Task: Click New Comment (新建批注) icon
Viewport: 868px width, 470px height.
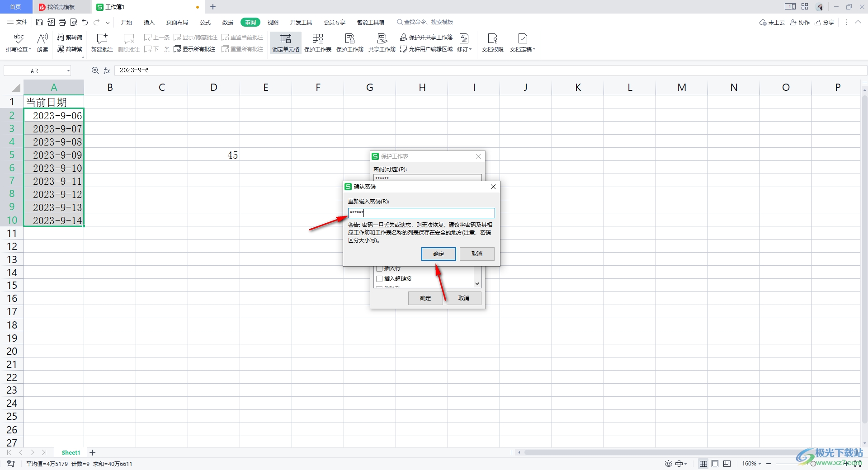Action: pos(102,42)
